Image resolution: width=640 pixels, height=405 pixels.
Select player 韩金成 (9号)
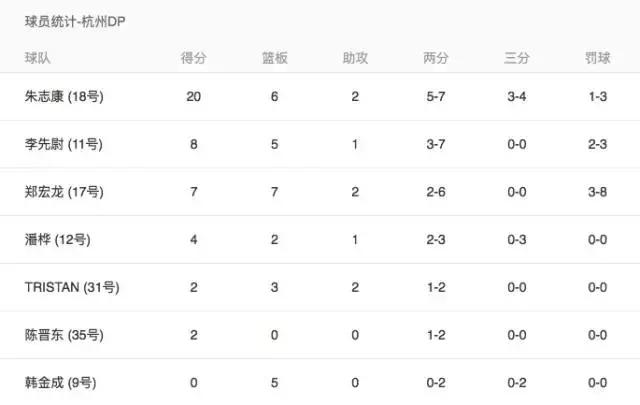coord(62,382)
